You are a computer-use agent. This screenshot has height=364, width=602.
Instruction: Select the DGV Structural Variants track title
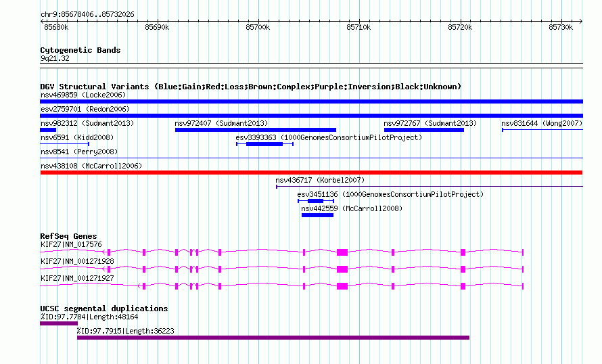(x=251, y=87)
